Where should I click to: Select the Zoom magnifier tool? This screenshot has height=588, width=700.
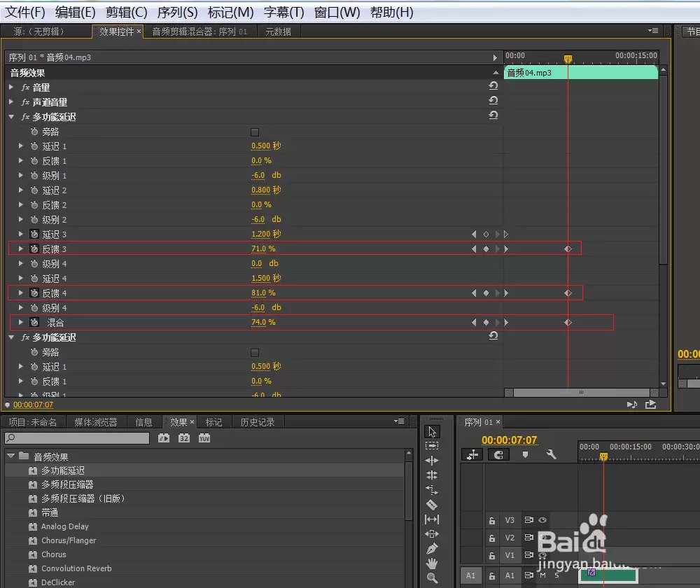click(x=432, y=577)
